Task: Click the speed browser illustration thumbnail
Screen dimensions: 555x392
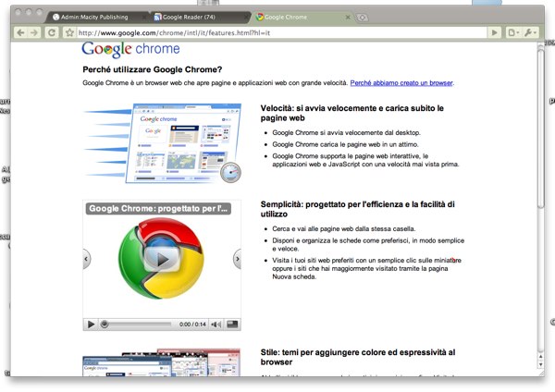Action: click(x=163, y=143)
